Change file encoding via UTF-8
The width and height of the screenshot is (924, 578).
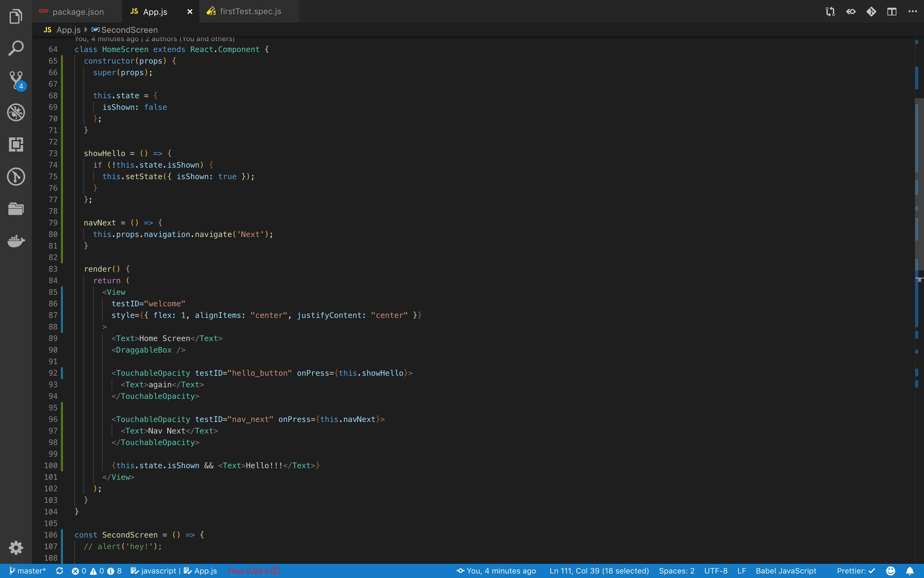[x=716, y=571]
